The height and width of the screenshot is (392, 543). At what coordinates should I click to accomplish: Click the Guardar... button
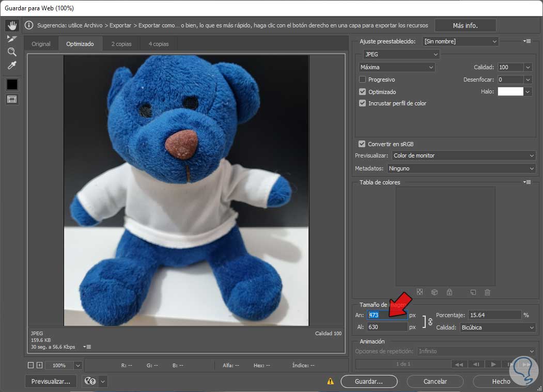pyautogui.click(x=369, y=381)
